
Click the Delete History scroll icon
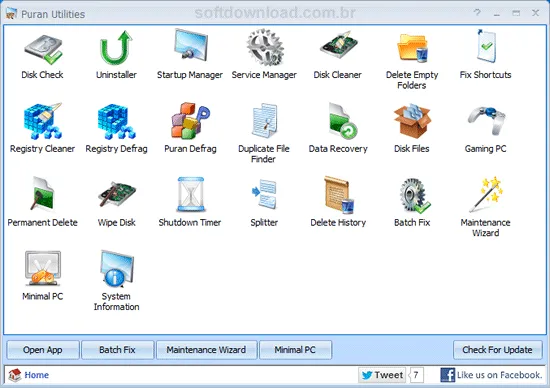[x=339, y=195]
